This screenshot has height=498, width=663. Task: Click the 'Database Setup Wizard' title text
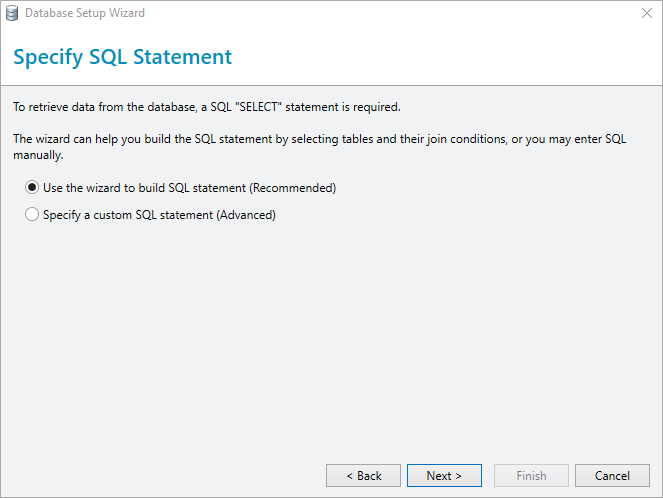[85, 13]
